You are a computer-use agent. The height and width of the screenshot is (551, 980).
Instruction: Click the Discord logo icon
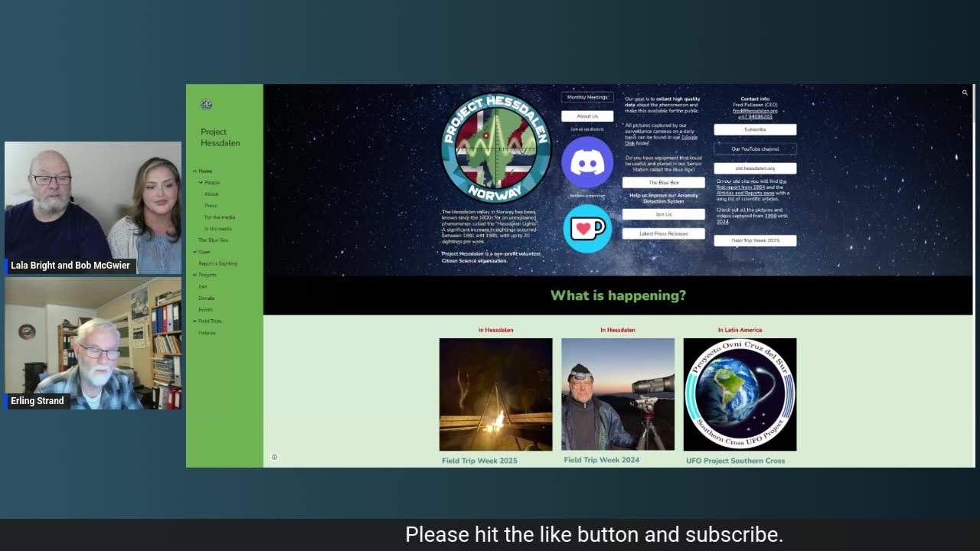[x=587, y=162]
